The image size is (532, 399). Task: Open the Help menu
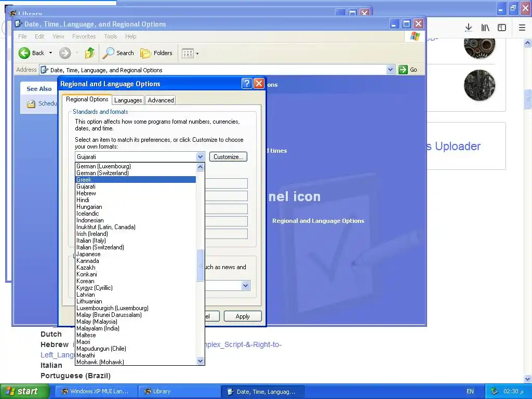click(130, 36)
